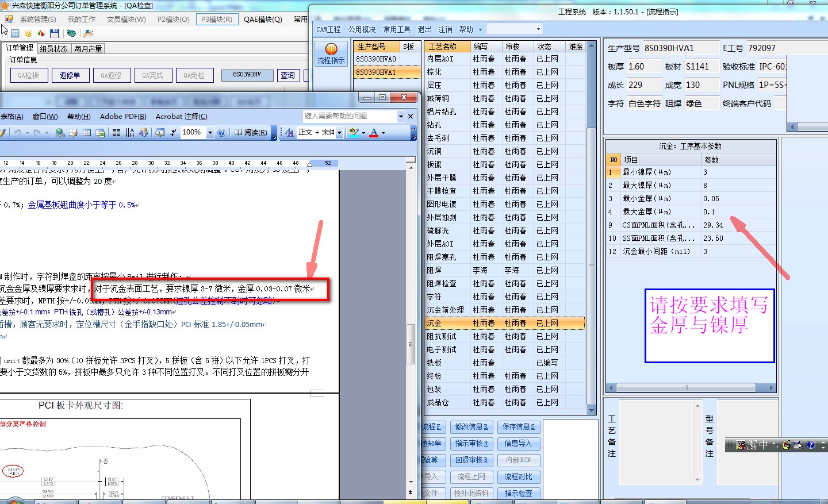This screenshot has height=504, width=828.
Task: Click the 阅读(R) reading layout button
Action: (x=251, y=133)
